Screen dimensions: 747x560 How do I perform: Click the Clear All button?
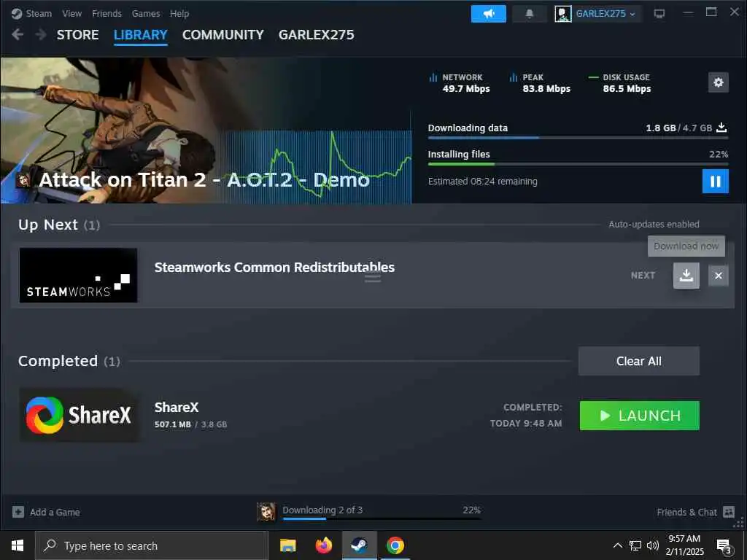tap(639, 361)
